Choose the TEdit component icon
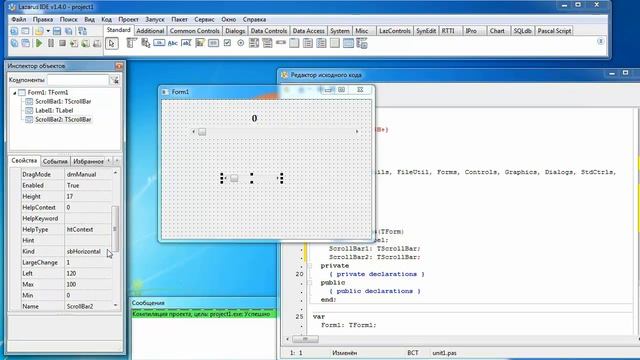 coord(186,43)
